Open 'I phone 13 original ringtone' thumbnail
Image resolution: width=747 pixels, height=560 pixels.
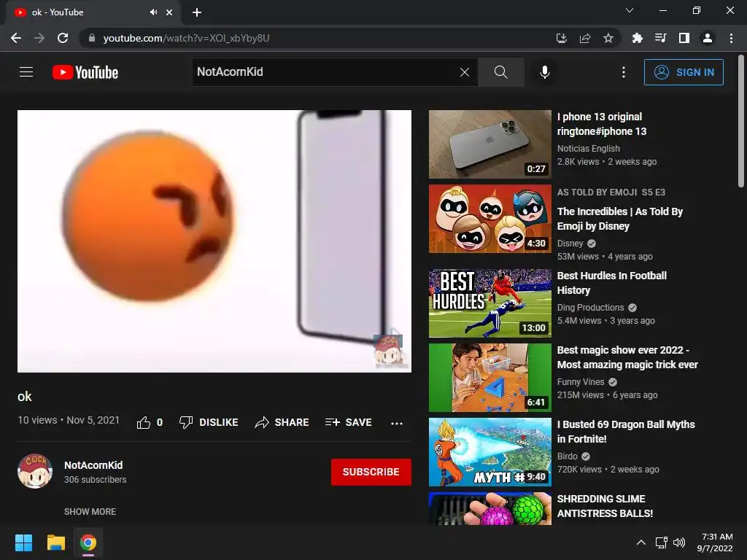pyautogui.click(x=489, y=144)
